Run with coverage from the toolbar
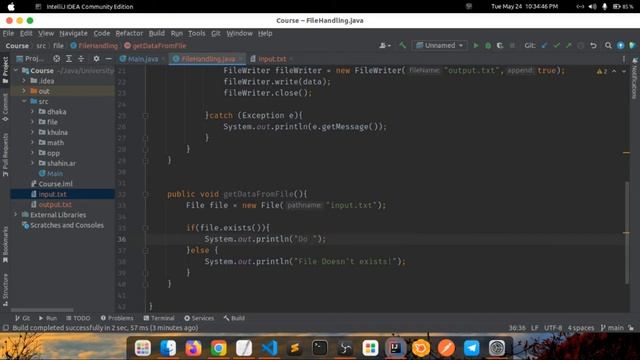The height and width of the screenshot is (360, 640). (500, 46)
